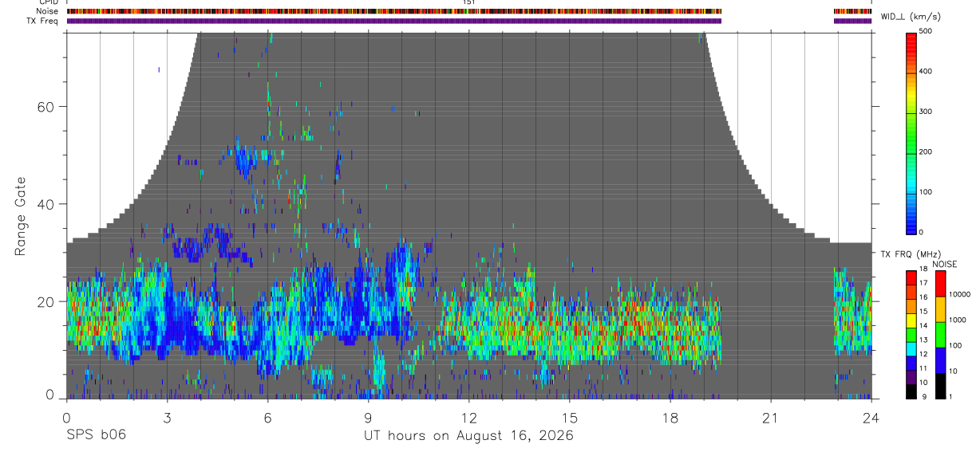Click the NOISE color legend bar
Image resolution: width=980 pixels, height=452 pixels.
(940, 333)
